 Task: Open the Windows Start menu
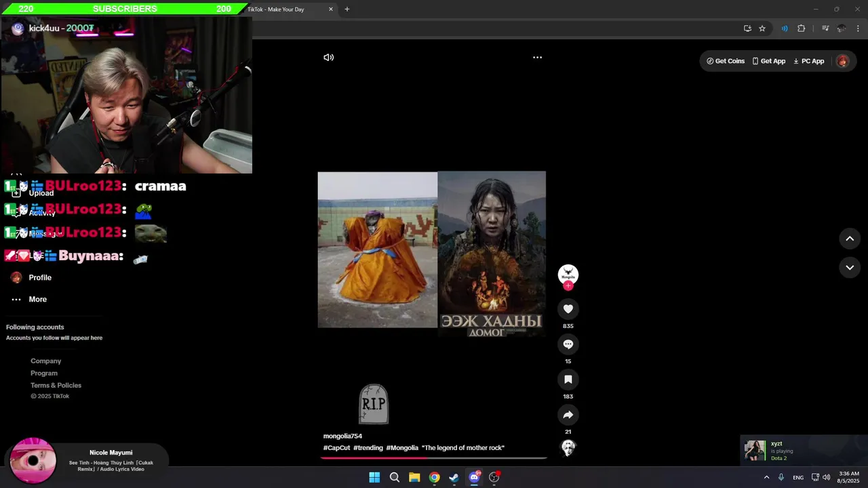374,477
